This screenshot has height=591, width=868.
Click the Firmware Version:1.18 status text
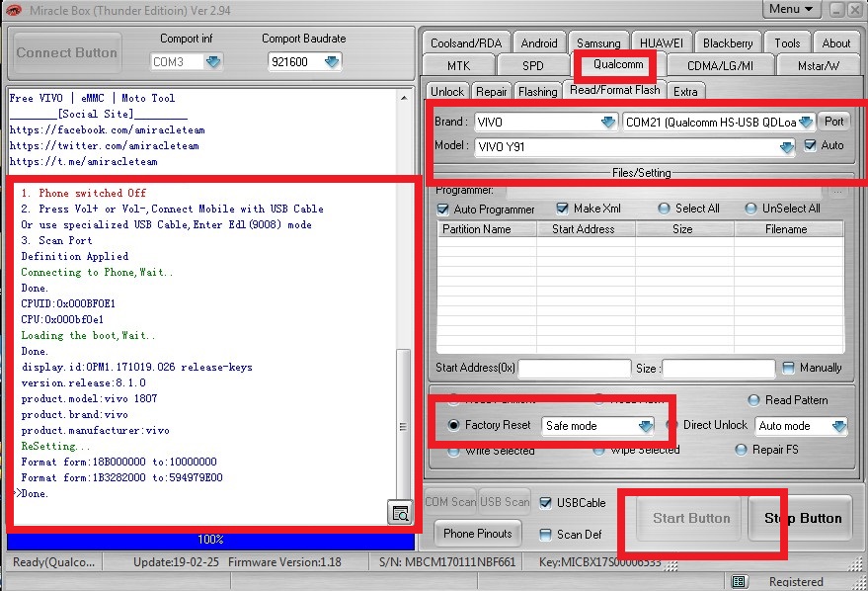pyautogui.click(x=284, y=562)
